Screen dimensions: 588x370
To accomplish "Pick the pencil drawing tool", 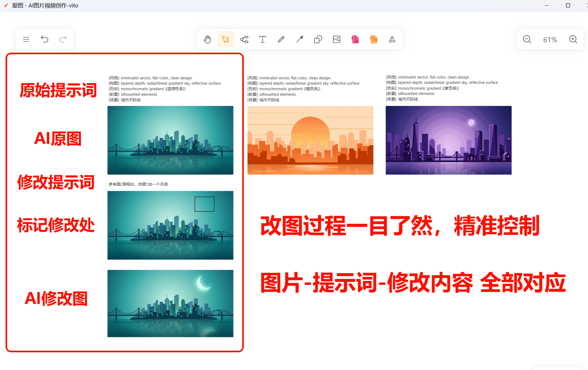I will 281,39.
